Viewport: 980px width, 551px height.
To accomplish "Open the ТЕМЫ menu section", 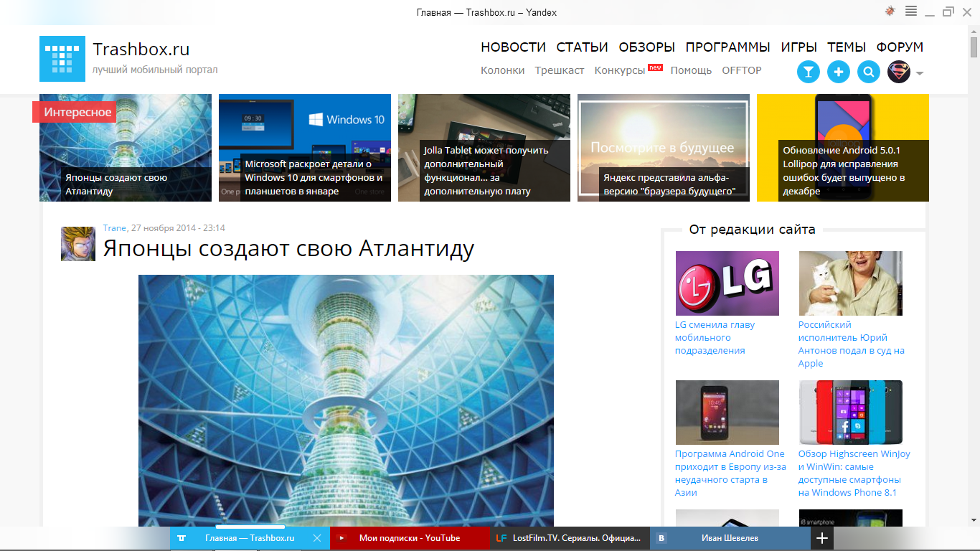I will 847,47.
